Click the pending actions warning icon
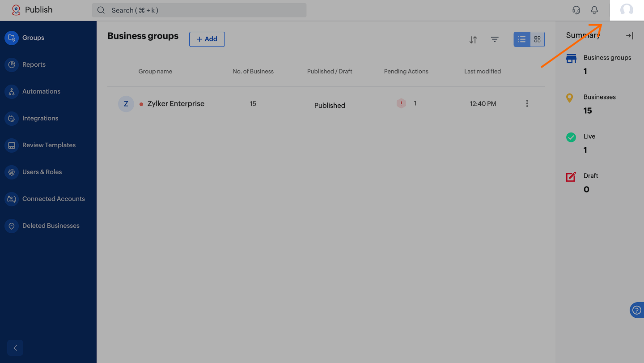 pyautogui.click(x=401, y=103)
